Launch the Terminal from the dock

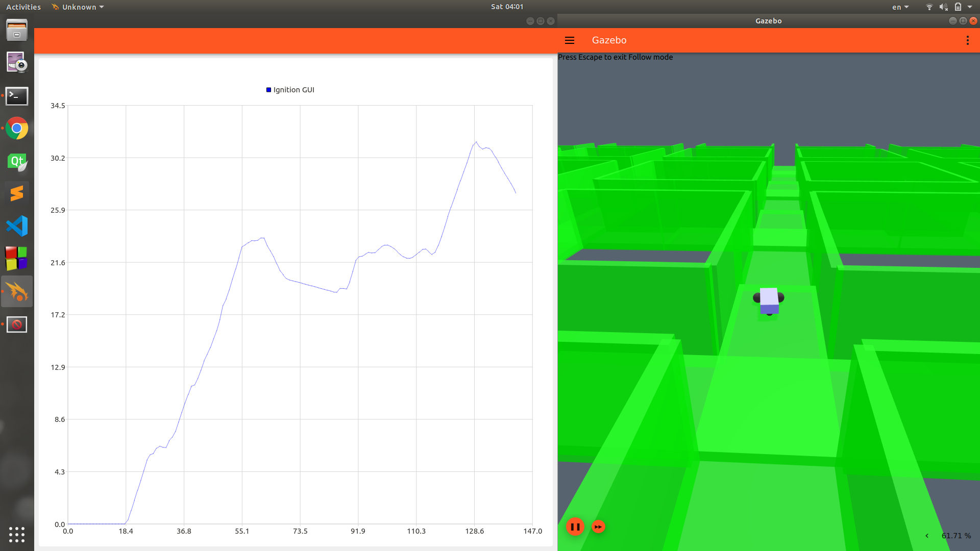point(17,96)
